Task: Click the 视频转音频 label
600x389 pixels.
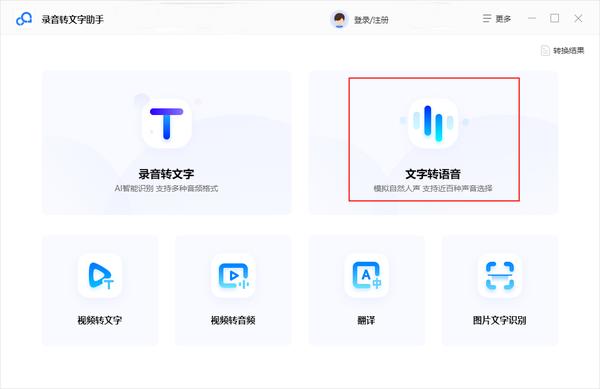Action: click(233, 320)
